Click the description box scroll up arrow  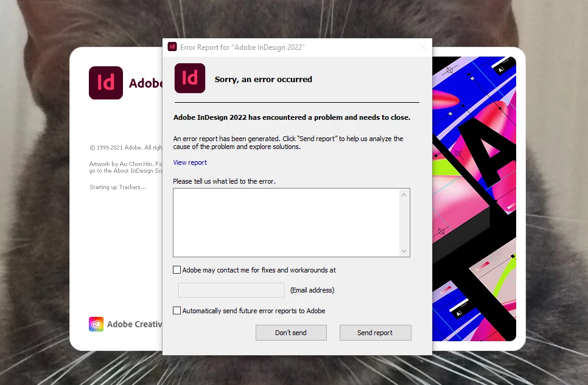click(x=404, y=195)
